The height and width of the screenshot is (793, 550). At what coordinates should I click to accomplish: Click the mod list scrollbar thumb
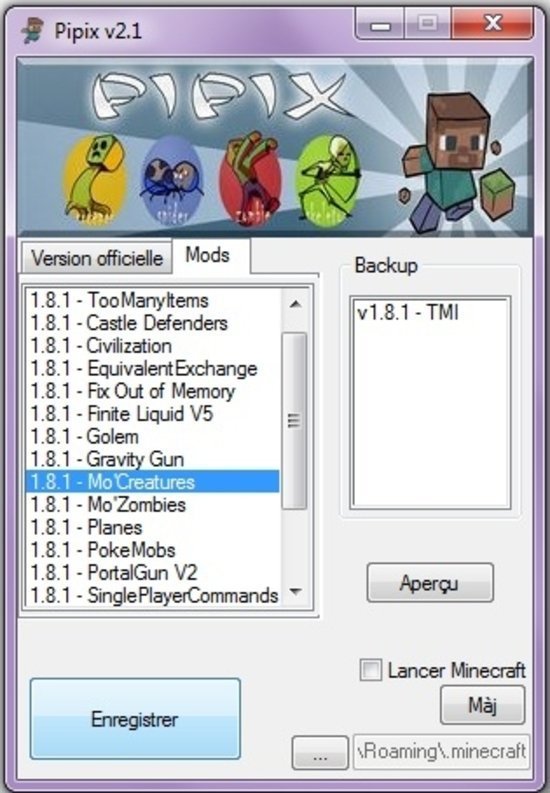294,420
